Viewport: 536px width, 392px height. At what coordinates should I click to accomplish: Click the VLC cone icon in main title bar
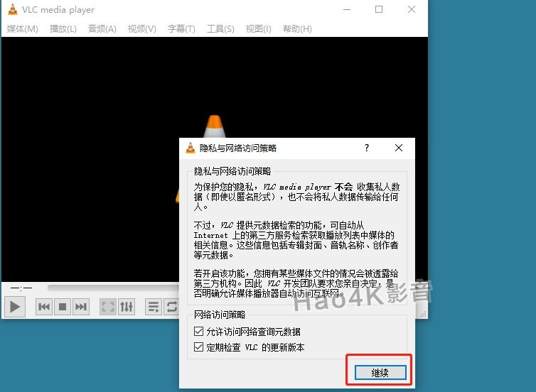(x=13, y=9)
